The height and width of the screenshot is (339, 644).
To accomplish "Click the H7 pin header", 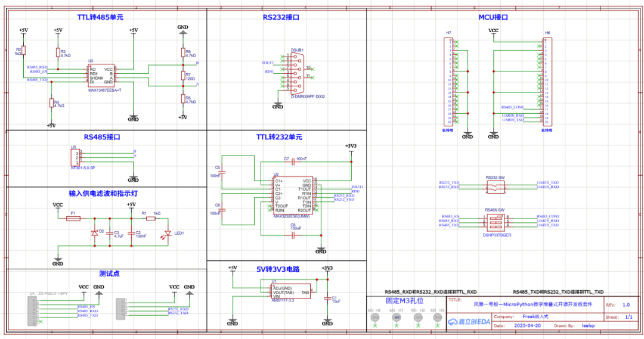I will (448, 81).
